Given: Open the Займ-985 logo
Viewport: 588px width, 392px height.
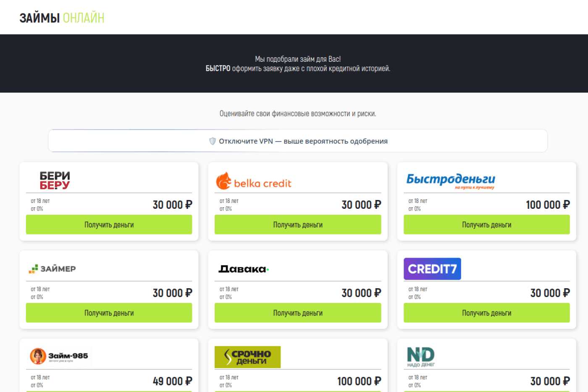Looking at the screenshot, I should coord(59,356).
